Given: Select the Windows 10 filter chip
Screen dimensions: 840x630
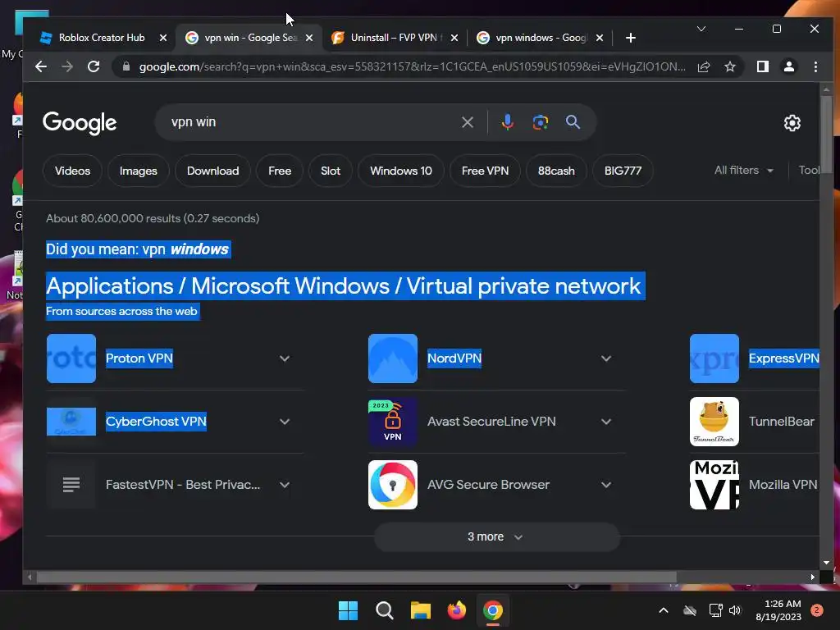Looking at the screenshot, I should coord(400,171).
